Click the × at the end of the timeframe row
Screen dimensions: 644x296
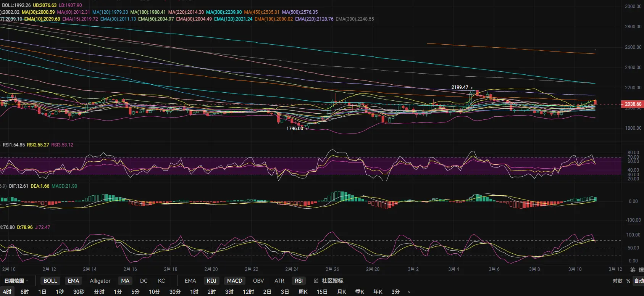tap(408, 292)
